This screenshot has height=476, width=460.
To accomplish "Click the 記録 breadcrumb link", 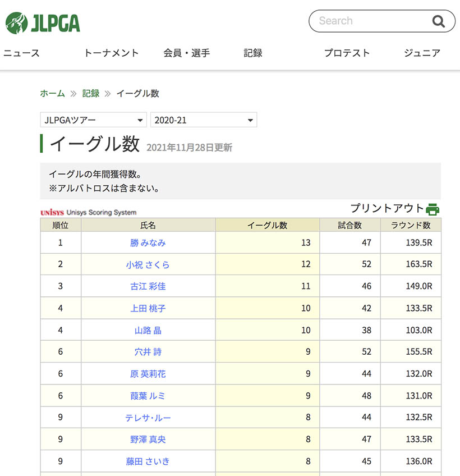I will click(91, 94).
